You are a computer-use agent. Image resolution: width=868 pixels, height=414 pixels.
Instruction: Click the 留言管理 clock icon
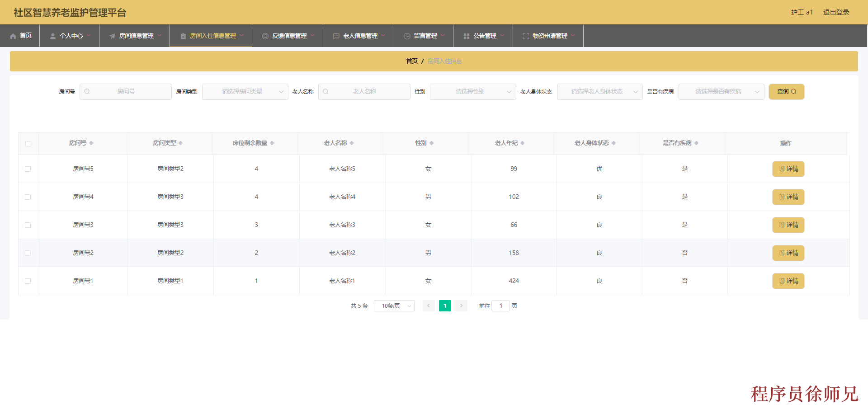408,36
